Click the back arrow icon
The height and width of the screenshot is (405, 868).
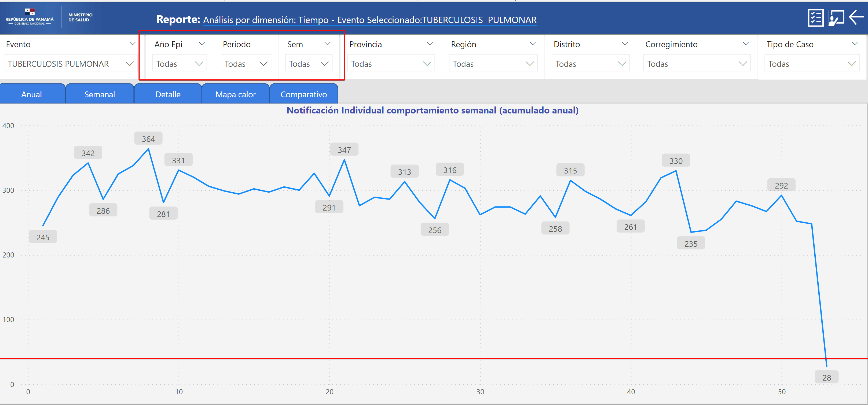[x=856, y=17]
